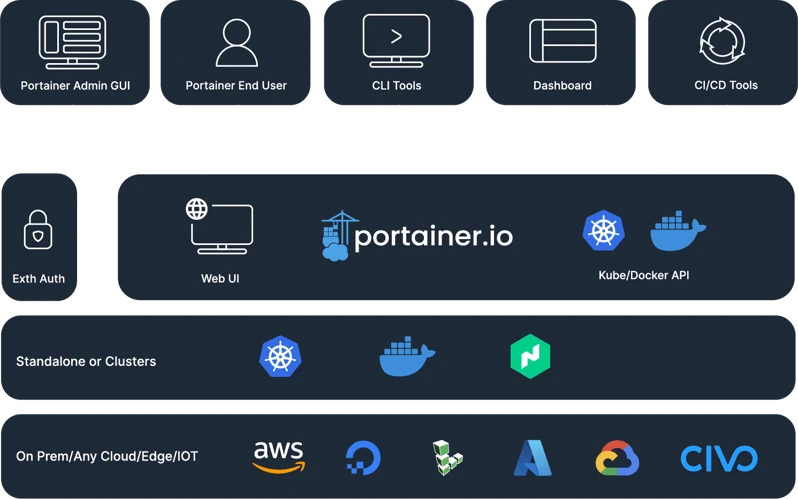The image size is (798, 499).
Task: Click Docker whale icon above Kube/Docker API
Action: click(677, 232)
